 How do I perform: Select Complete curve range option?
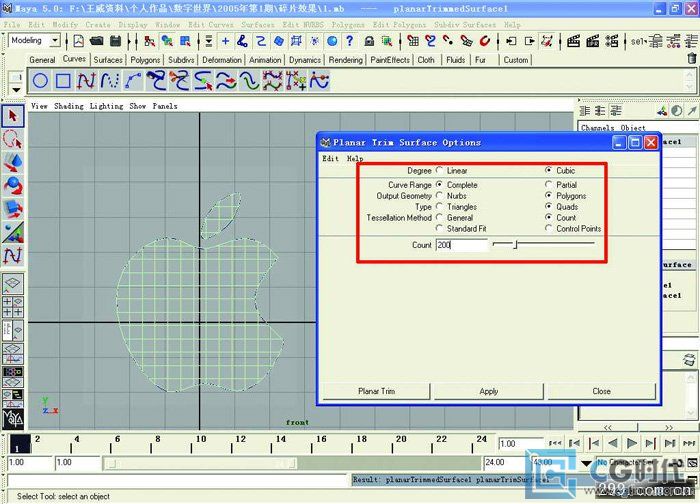coord(440,184)
